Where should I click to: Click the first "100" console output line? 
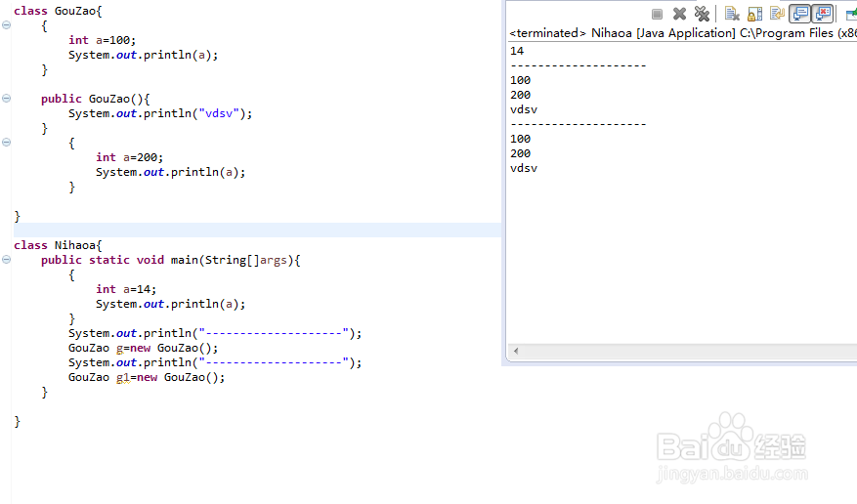[520, 80]
